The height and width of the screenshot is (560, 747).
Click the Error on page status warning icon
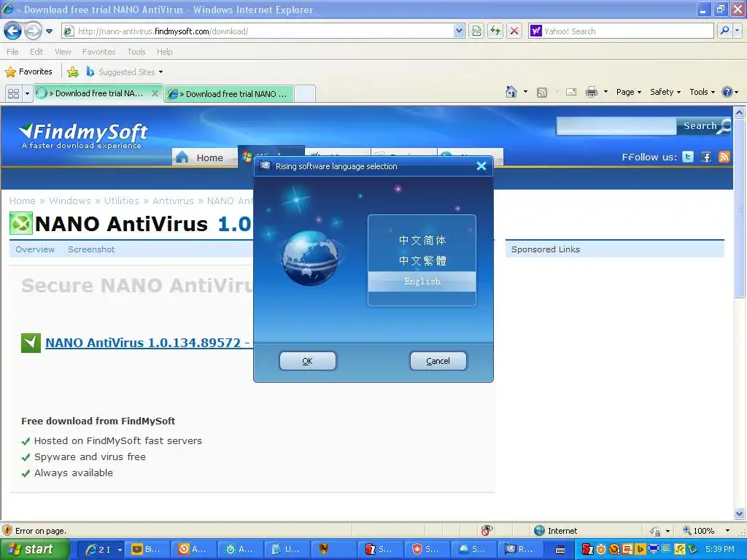tap(7, 531)
